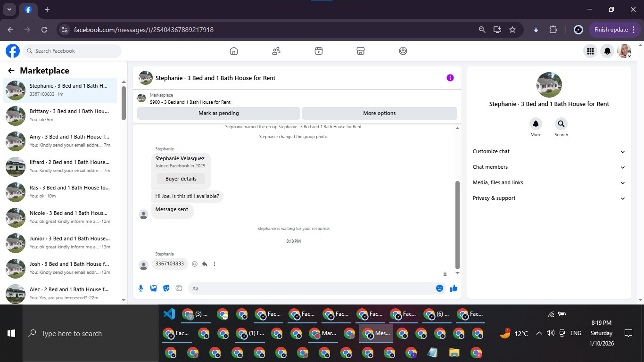Choose a GIF icon

tap(179, 288)
